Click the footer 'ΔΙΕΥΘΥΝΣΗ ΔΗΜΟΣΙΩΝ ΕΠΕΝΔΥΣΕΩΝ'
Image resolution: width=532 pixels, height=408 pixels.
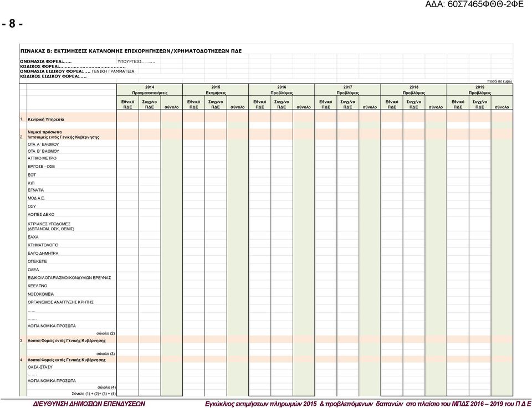pyautogui.click(x=89, y=404)
